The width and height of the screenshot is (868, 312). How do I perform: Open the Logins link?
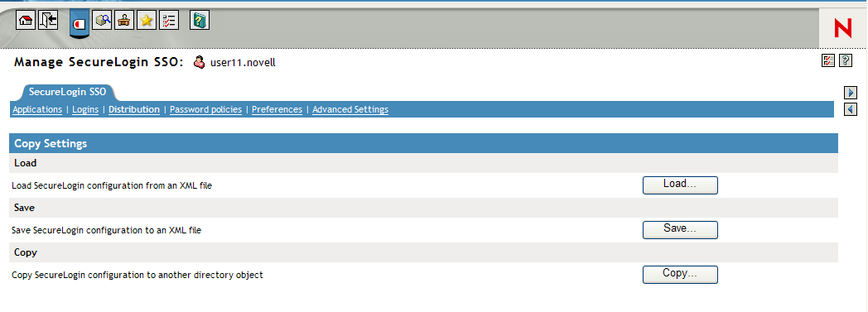[85, 109]
